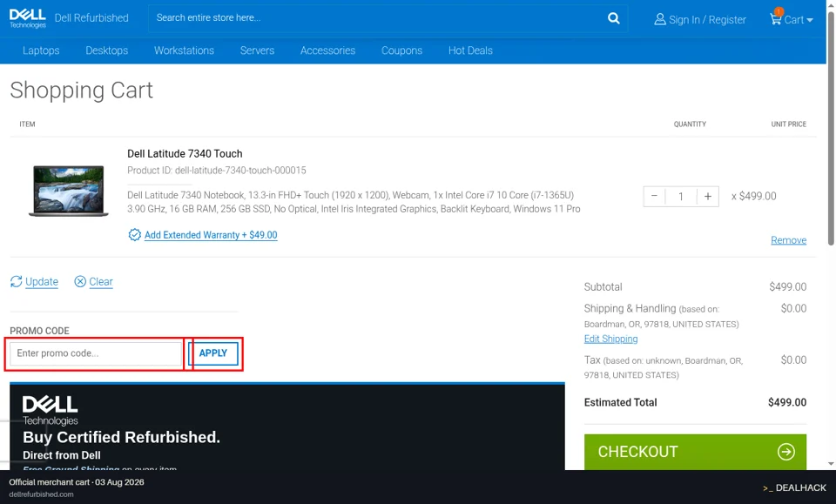Click the Shopping Cart heading
Screen dimensions: 836x504
pos(81,90)
